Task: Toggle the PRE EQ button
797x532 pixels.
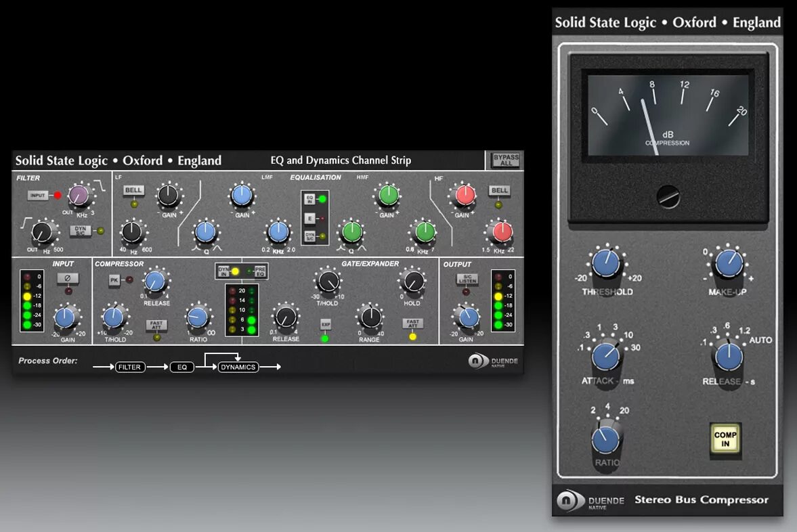Action: 260,271
